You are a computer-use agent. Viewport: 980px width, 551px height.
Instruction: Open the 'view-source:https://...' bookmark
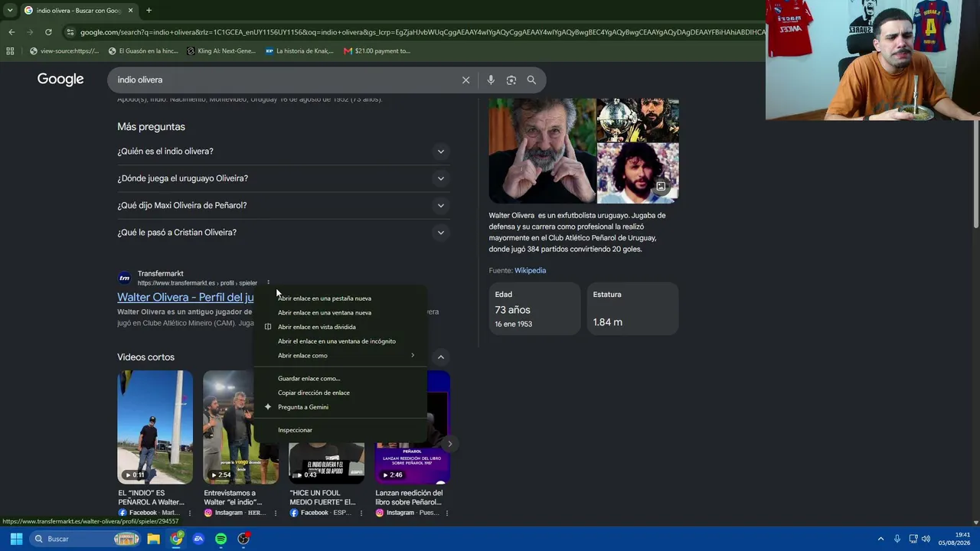click(64, 51)
